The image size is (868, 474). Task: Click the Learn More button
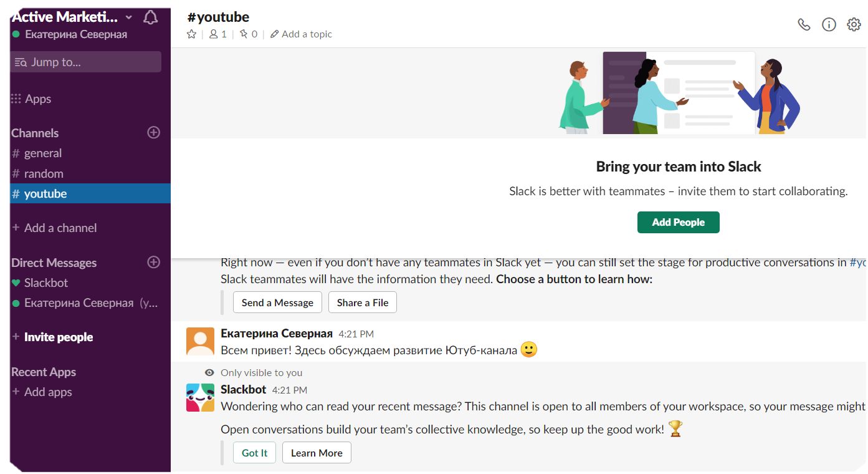coord(317,453)
